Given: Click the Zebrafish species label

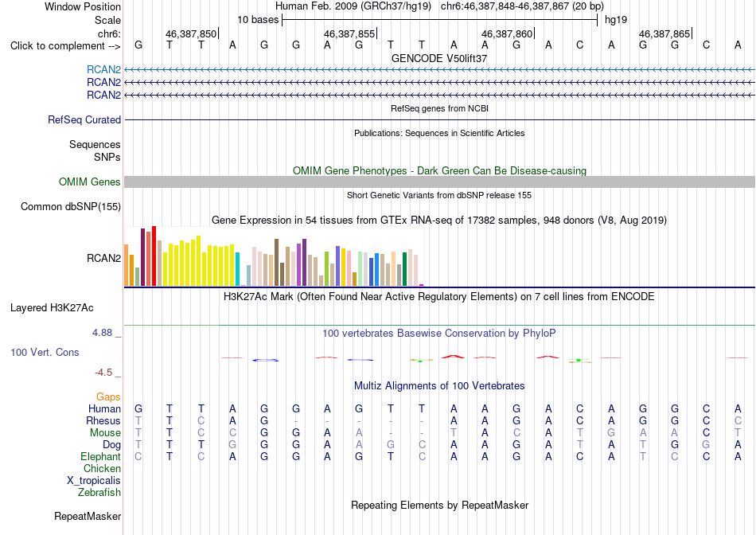Looking at the screenshot, I should [99, 493].
